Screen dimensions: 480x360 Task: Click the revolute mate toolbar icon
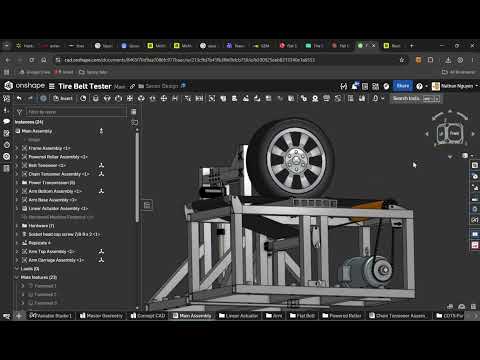pos(107,98)
